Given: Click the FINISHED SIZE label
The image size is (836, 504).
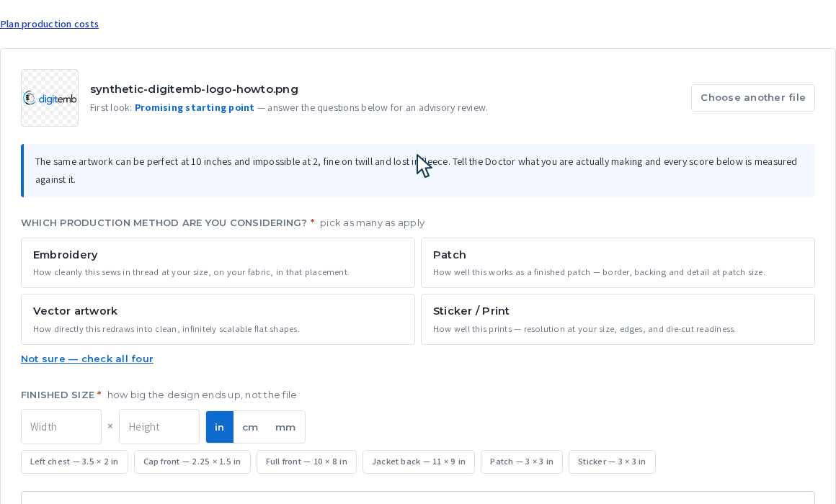Looking at the screenshot, I should (58, 395).
